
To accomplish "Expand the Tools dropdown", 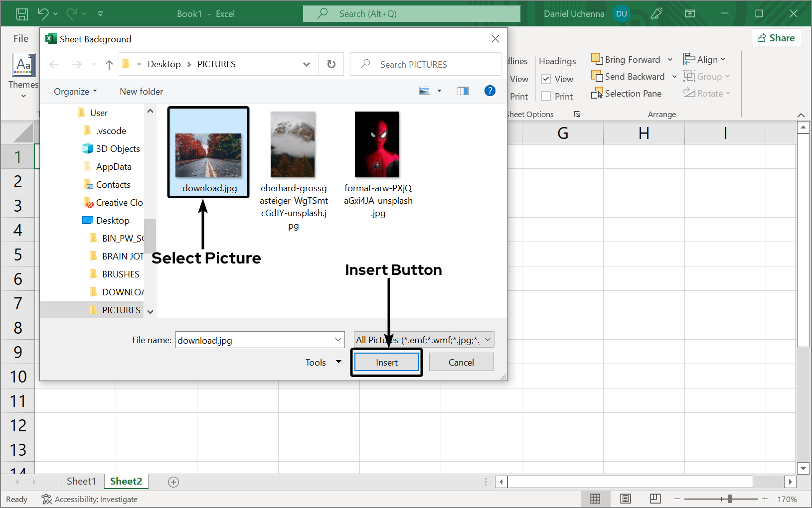I will click(323, 362).
